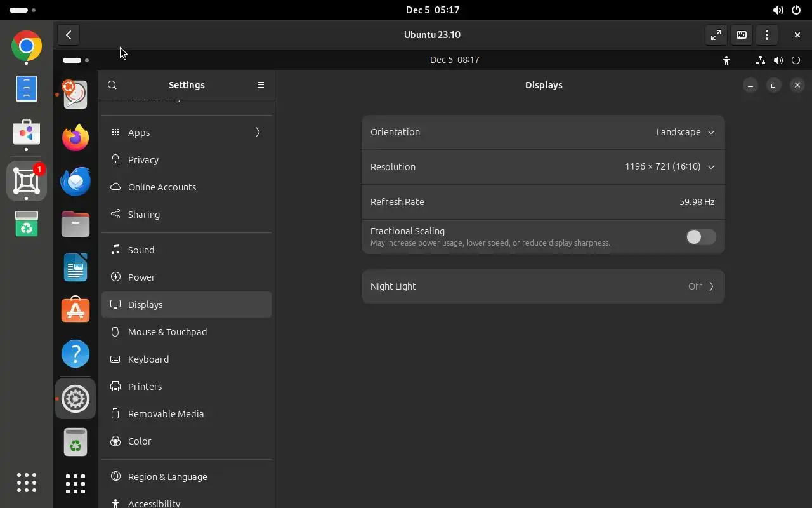Viewport: 812px width, 508px height.
Task: Open the Settings hamburger menu
Action: [261, 85]
